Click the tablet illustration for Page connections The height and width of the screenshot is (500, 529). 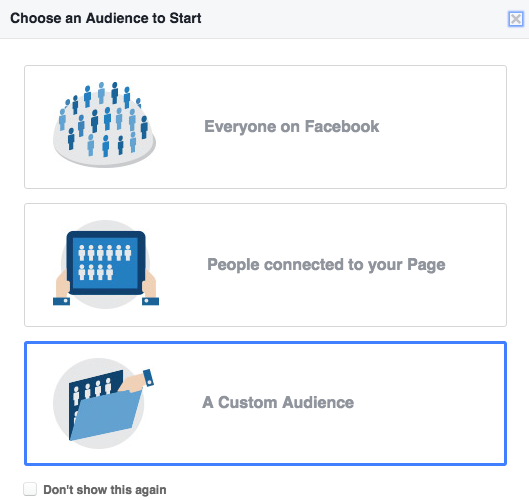coord(106,265)
